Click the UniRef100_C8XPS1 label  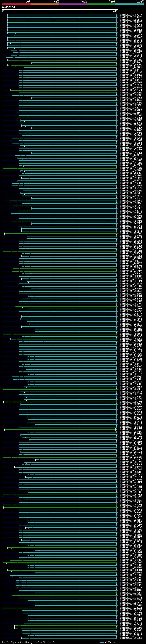pos(131,369)
